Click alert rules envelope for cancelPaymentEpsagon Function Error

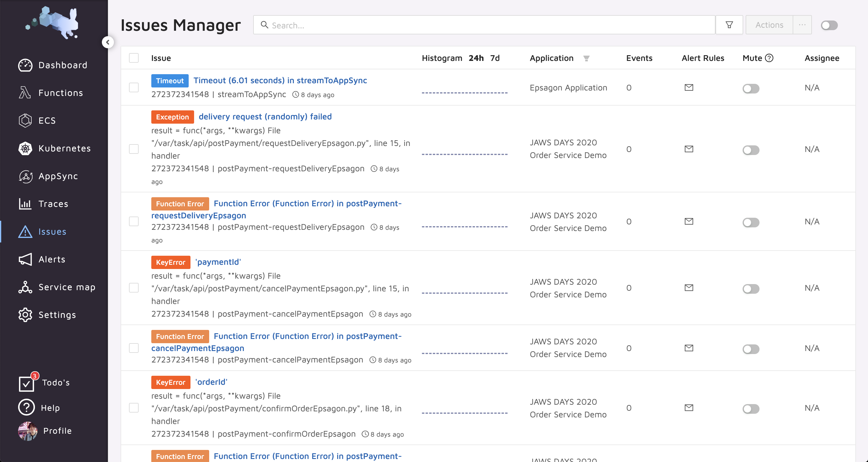click(x=689, y=348)
